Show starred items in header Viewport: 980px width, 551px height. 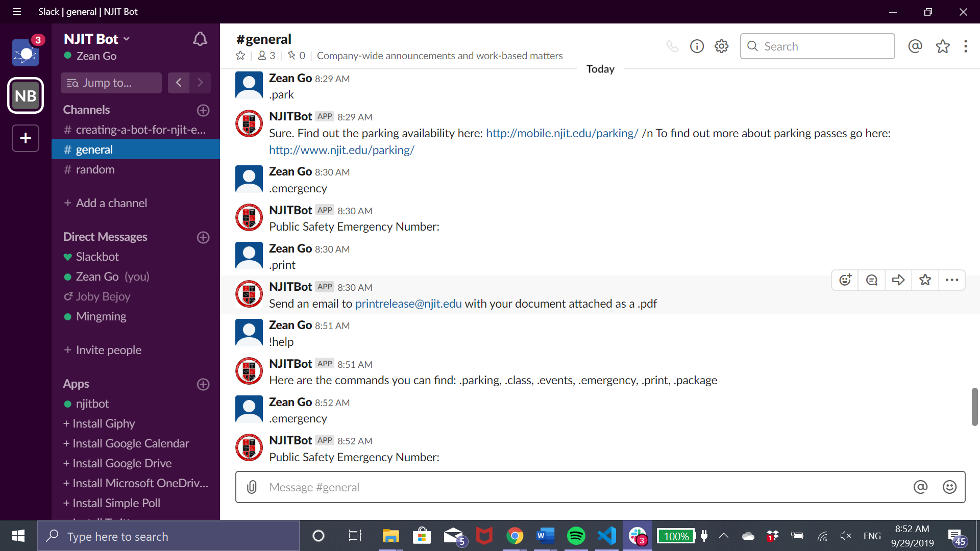942,46
